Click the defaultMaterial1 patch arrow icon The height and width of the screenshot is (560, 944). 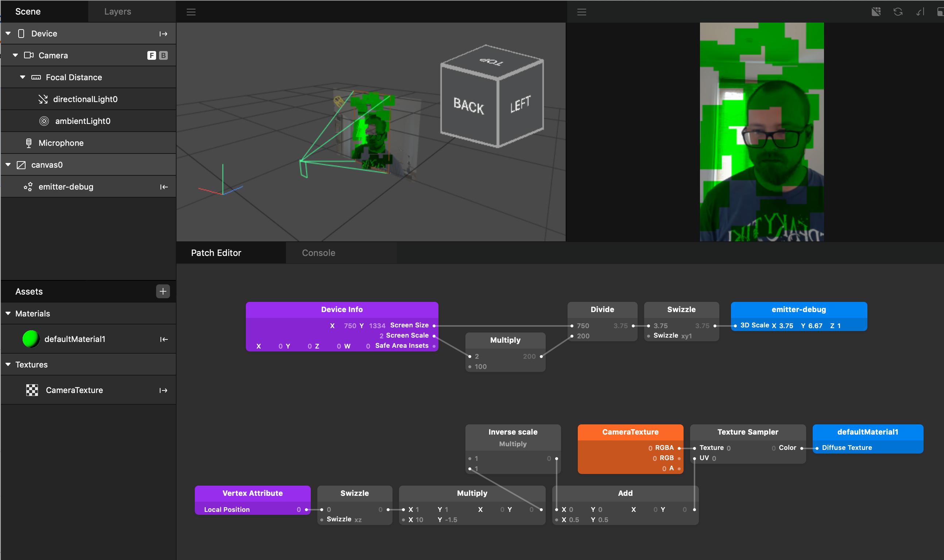tap(163, 340)
